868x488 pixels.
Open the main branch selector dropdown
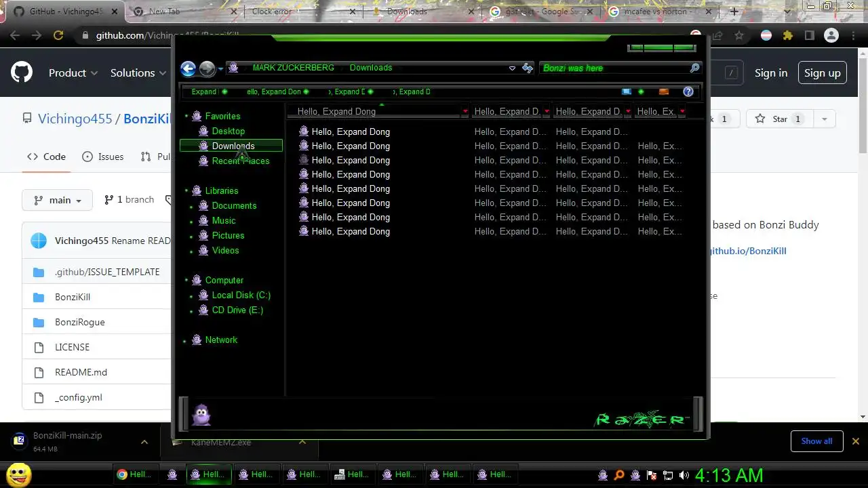(x=57, y=200)
